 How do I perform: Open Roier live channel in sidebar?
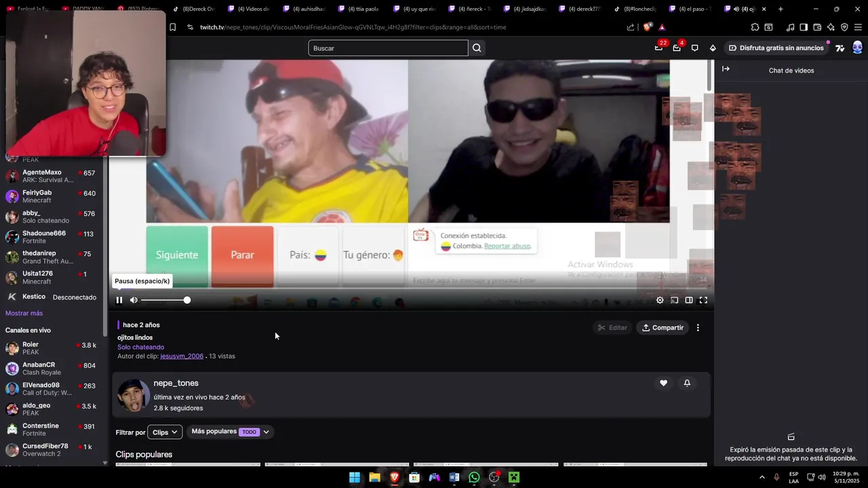pyautogui.click(x=52, y=348)
